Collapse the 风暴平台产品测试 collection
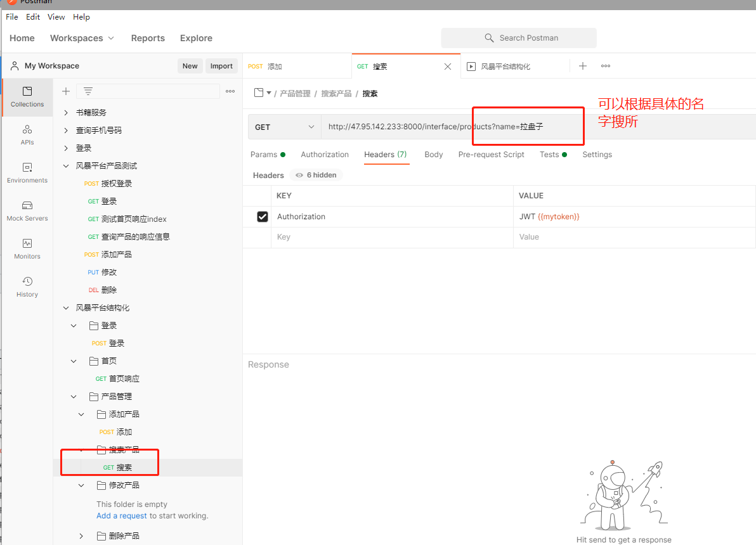 coord(66,166)
